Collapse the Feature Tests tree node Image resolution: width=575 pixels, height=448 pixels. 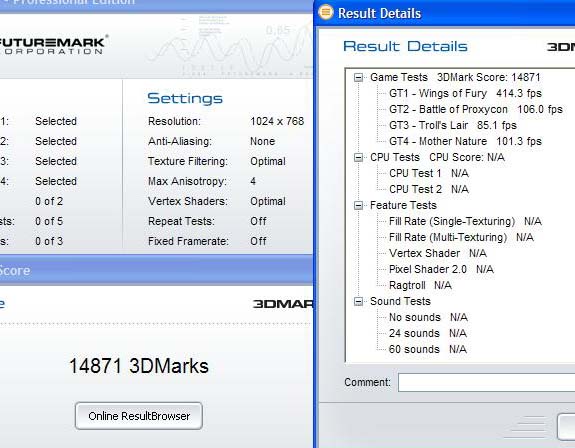pyautogui.click(x=358, y=205)
